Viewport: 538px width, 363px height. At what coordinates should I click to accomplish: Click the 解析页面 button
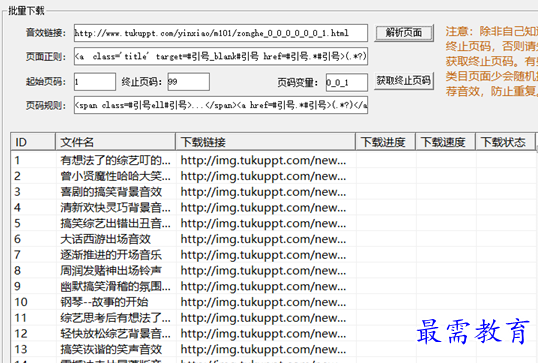(x=404, y=33)
